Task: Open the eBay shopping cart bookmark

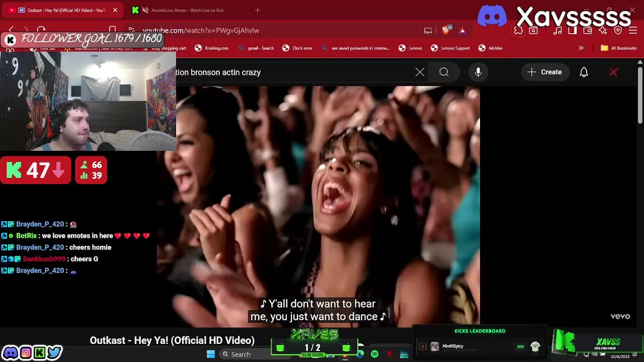Action: pos(165,48)
